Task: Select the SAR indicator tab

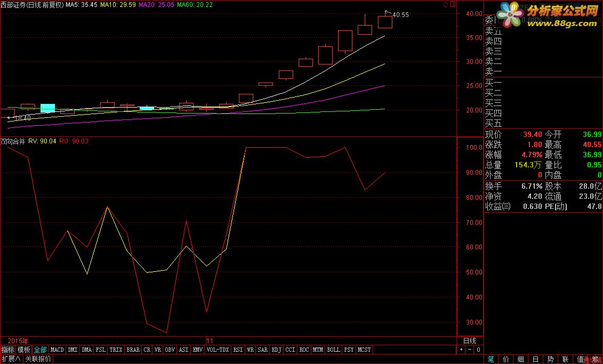Action: (x=263, y=350)
